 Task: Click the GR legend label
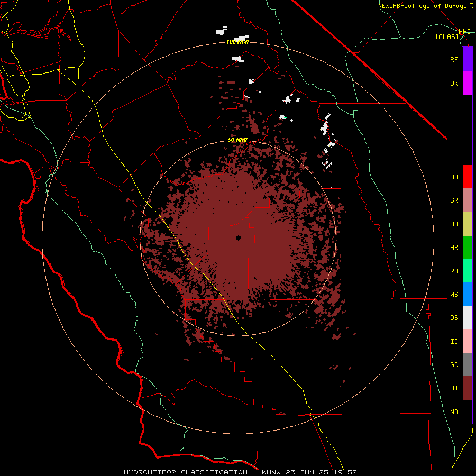click(454, 200)
